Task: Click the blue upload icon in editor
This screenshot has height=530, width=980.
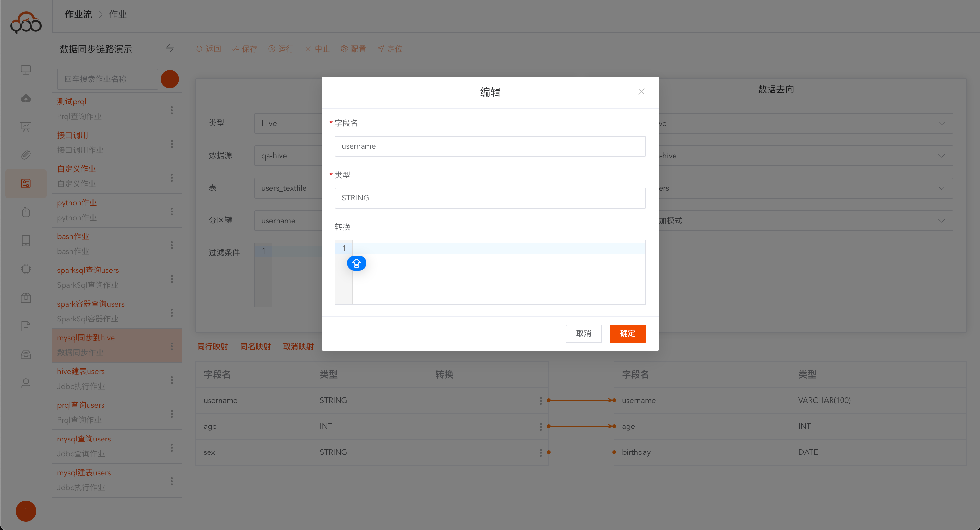Action: pyautogui.click(x=356, y=263)
